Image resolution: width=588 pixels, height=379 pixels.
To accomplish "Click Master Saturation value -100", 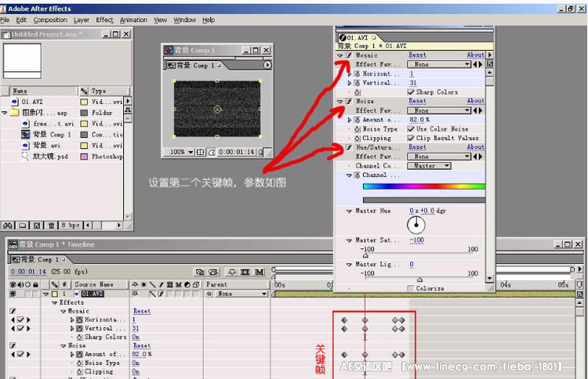I will 416,240.
